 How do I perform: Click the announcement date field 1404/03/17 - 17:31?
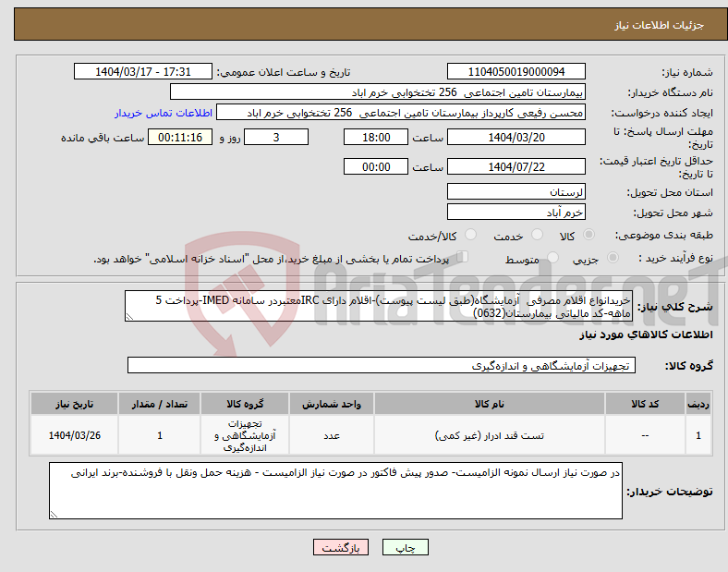[x=143, y=71]
